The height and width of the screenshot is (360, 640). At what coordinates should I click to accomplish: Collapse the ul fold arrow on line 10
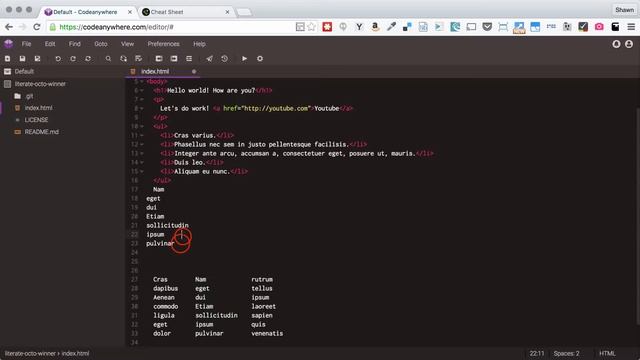point(142,126)
